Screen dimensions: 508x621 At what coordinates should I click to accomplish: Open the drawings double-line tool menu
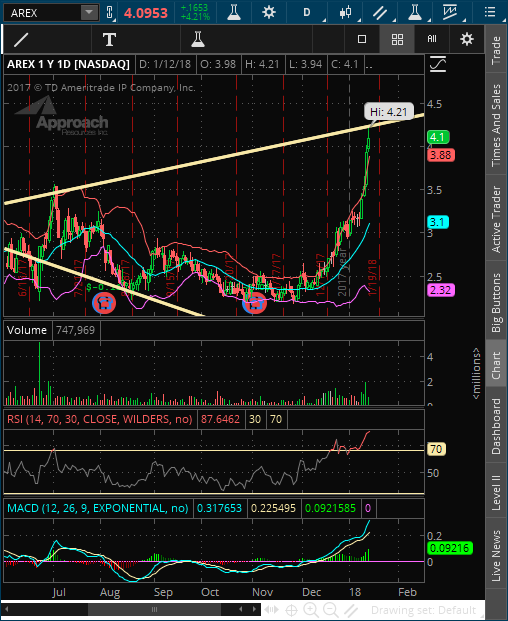click(x=380, y=13)
